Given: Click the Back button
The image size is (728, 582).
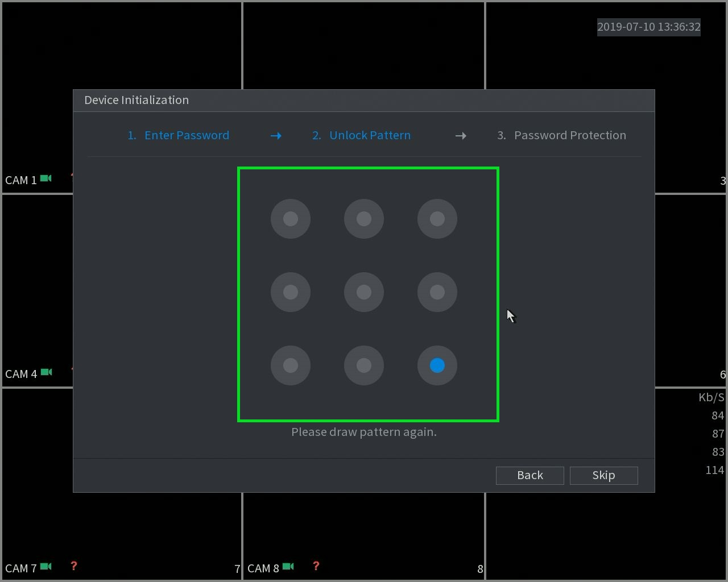Looking at the screenshot, I should coord(530,475).
